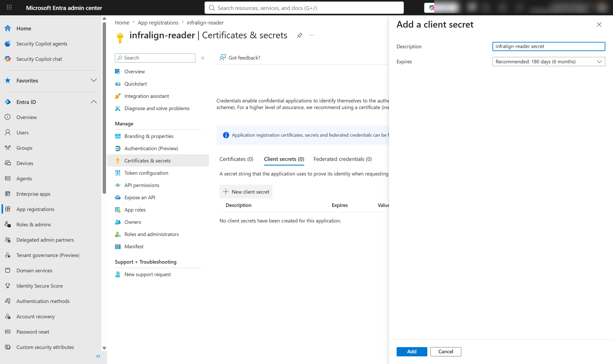
Task: Sort by Expires column header
Action: pyautogui.click(x=339, y=205)
